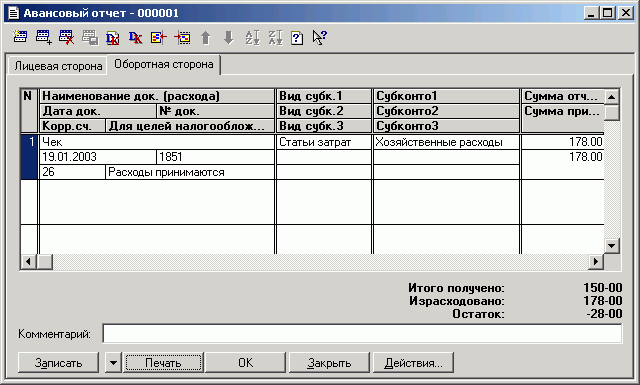Click the Move row down arrow icon
This screenshot has height=385, width=640.
pyautogui.click(x=229, y=38)
